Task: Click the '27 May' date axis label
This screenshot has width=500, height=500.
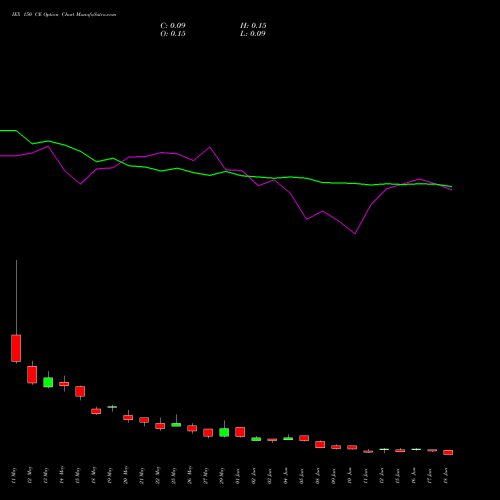Action: coord(206,476)
